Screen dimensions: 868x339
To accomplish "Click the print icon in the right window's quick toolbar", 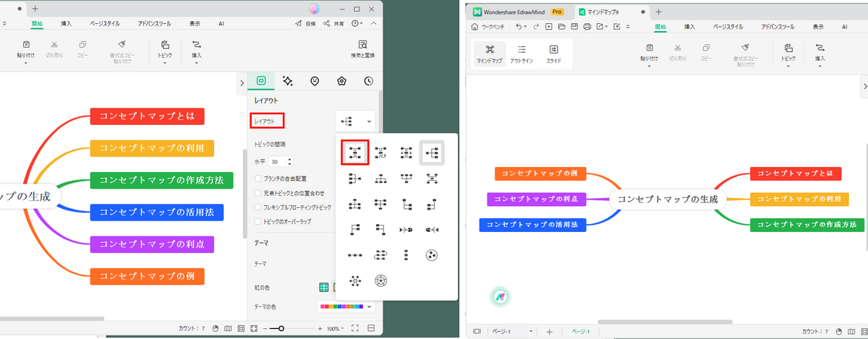I will tap(587, 26).
